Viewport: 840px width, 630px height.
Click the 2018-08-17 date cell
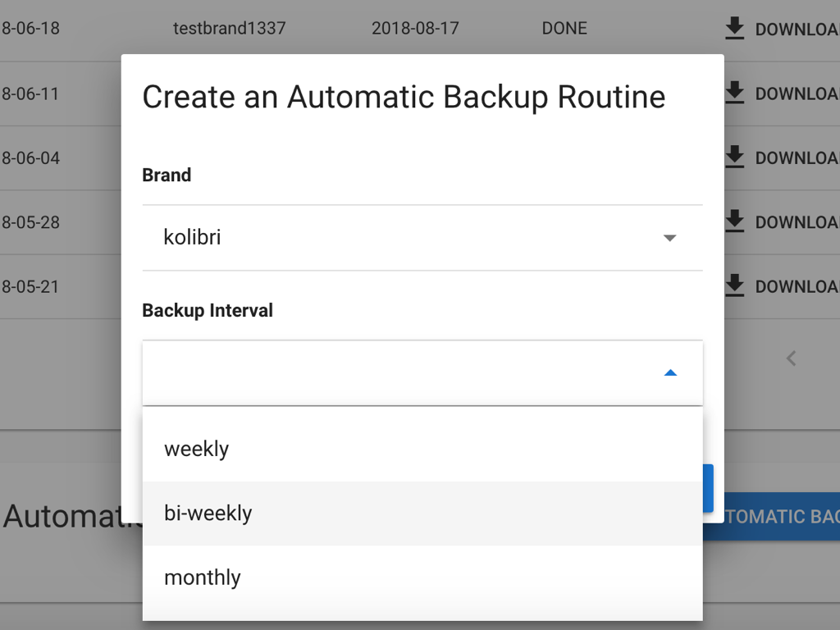415,28
